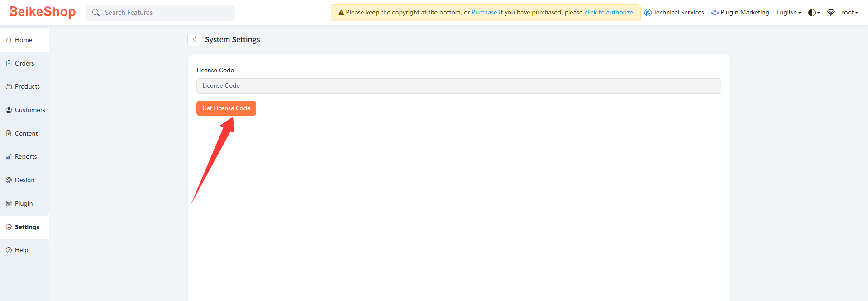This screenshot has width=868, height=301.
Task: Open the Purchase link in notice
Action: [x=484, y=13]
